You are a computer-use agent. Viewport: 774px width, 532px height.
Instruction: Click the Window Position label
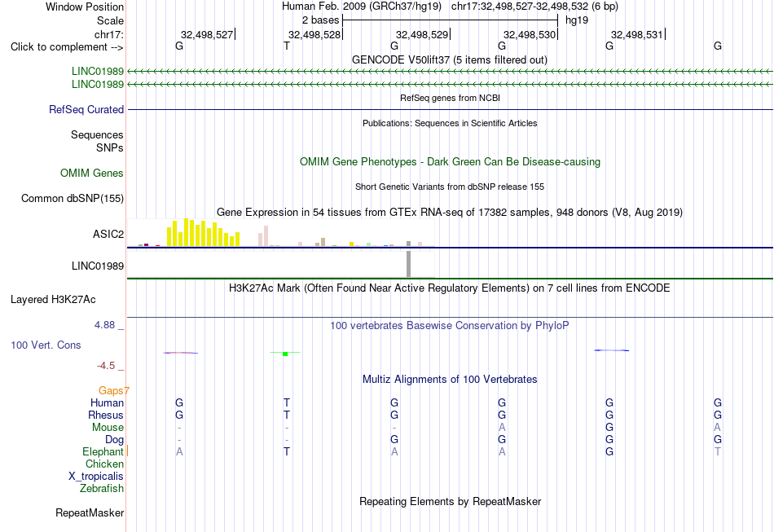(x=85, y=7)
